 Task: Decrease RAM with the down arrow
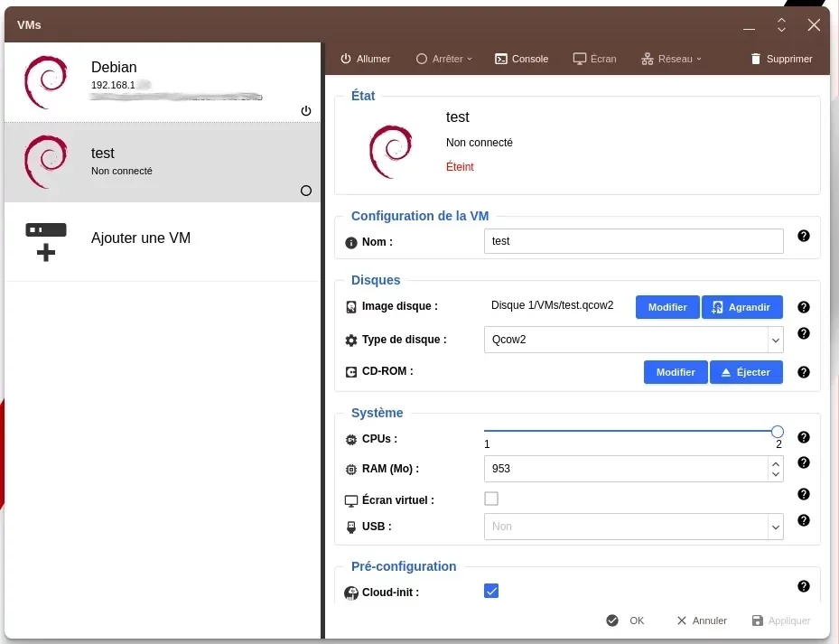click(775, 474)
